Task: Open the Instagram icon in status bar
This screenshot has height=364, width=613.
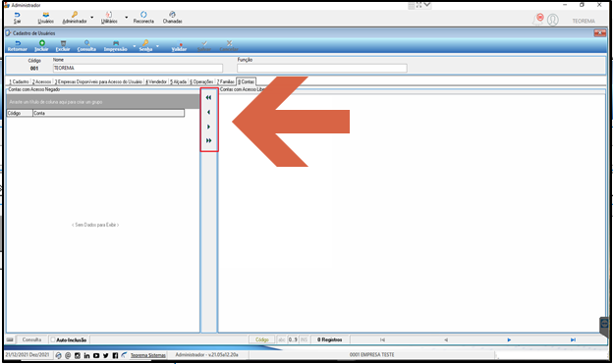Action: click(78, 355)
